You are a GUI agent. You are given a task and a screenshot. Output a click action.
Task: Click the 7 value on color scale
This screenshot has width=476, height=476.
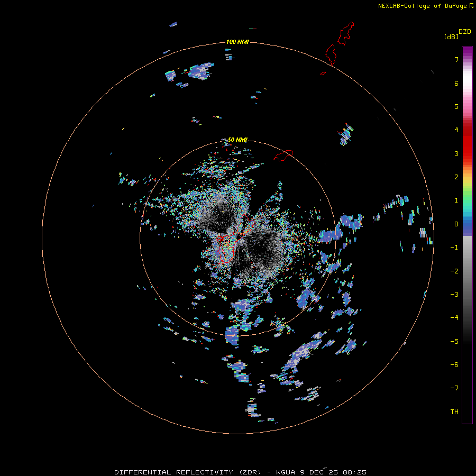456,59
